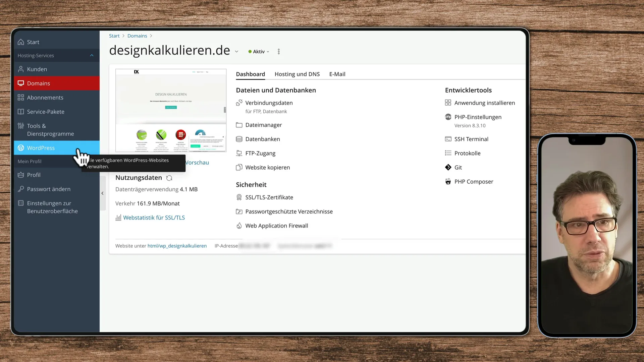The width and height of the screenshot is (644, 362).
Task: Switch to the E-Mail tab
Action: click(x=337, y=74)
